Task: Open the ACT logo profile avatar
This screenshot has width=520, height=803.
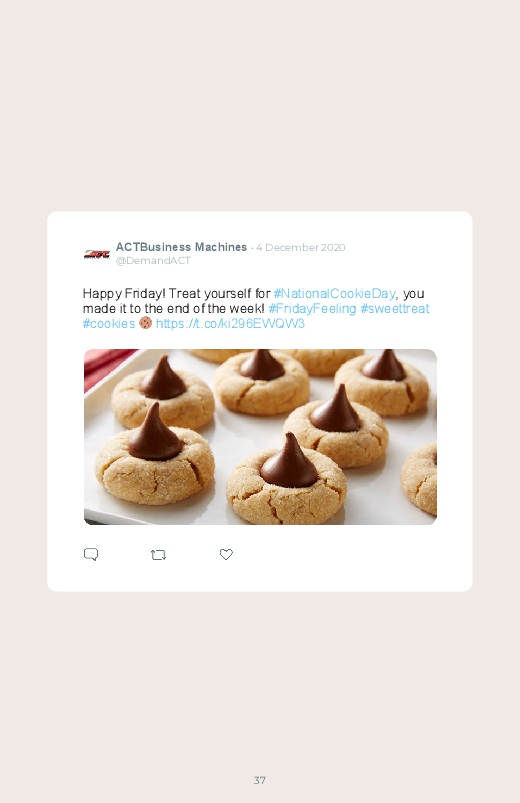Action: (97, 254)
